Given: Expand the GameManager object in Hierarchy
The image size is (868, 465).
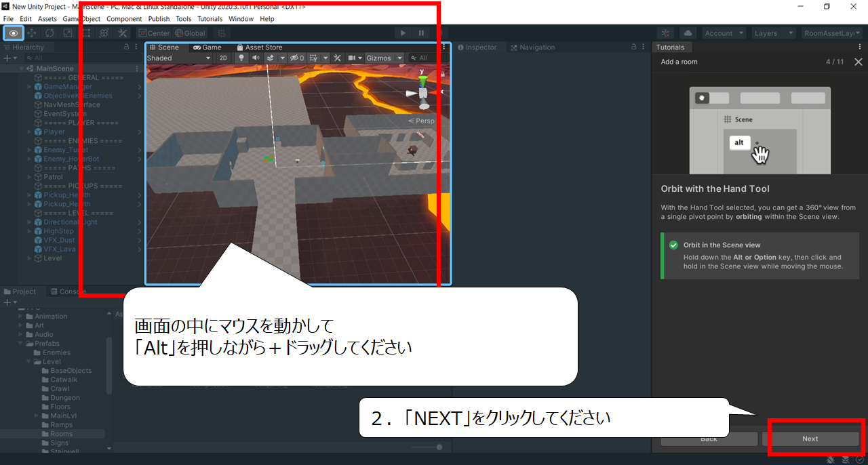Looking at the screenshot, I should 29,87.
